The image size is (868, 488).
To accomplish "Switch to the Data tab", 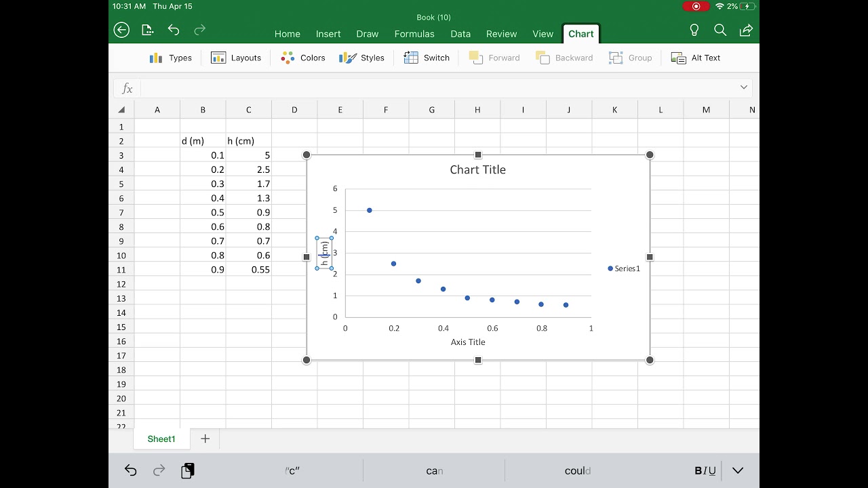I will tap(460, 34).
